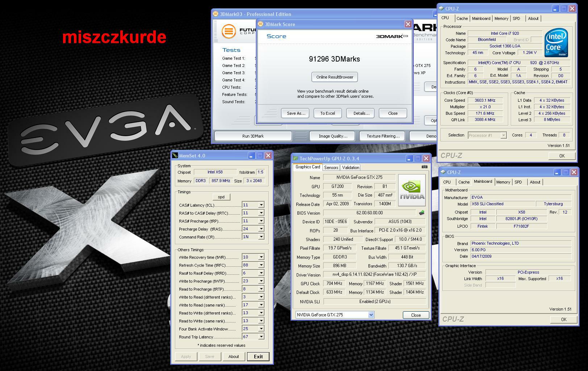Click the Intel Core i7 logo in CPU-Z
The width and height of the screenshot is (588, 371).
click(556, 43)
